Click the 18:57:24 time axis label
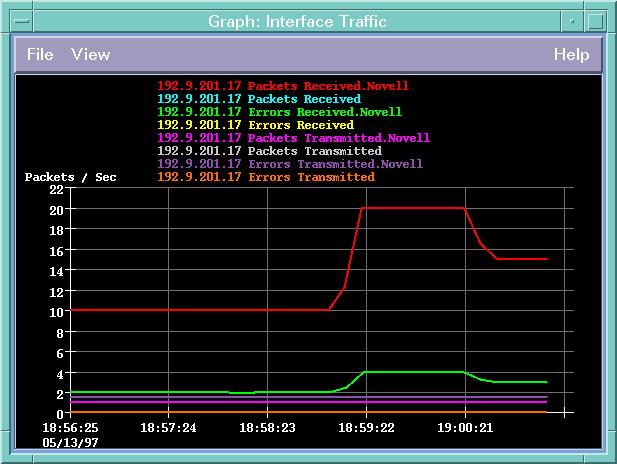The height and width of the screenshot is (464, 617). click(168, 427)
